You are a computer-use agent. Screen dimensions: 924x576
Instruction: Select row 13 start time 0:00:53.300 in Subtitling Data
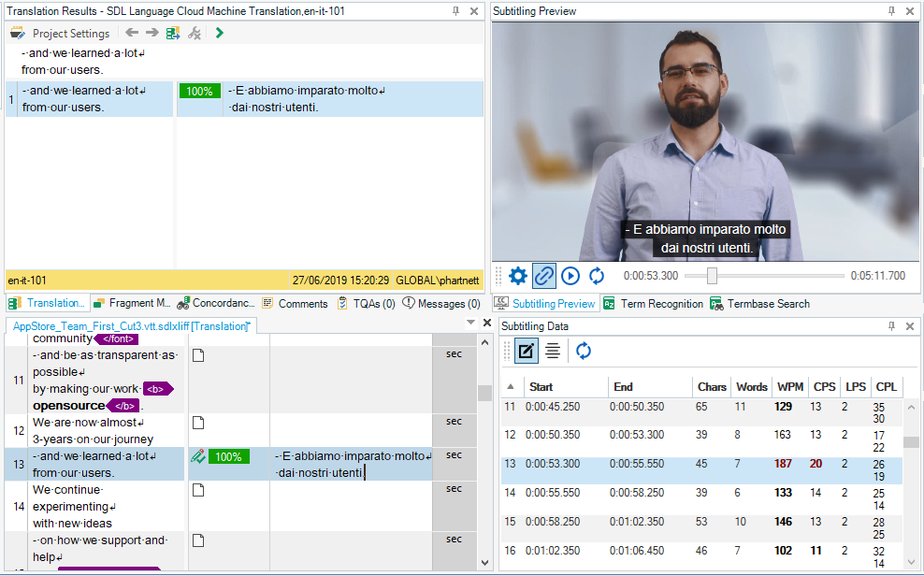click(553, 464)
